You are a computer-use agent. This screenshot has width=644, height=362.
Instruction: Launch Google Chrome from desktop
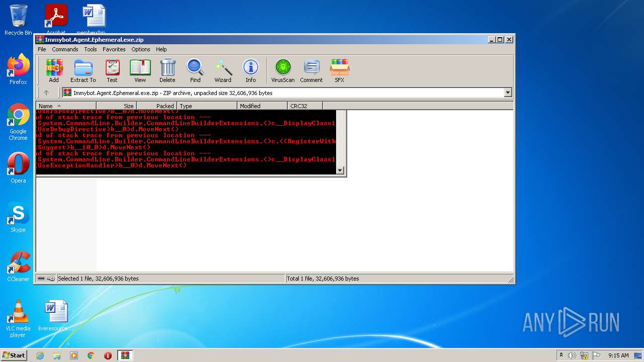click(18, 122)
